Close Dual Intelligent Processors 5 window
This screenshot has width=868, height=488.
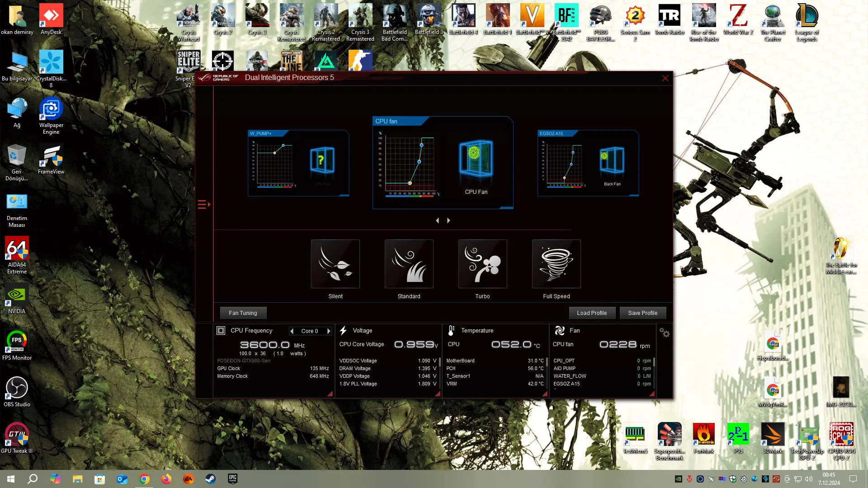[x=665, y=78]
